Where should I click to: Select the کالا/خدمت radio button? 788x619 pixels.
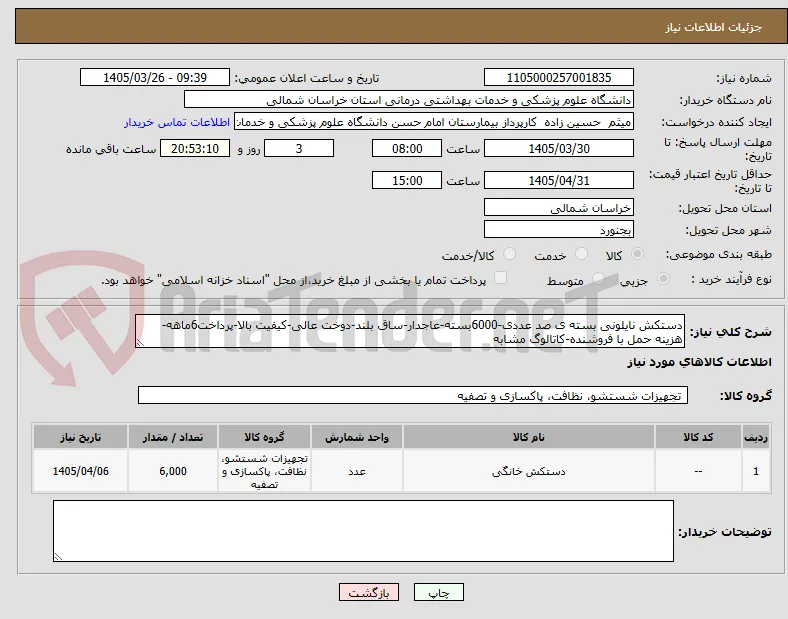(x=510, y=254)
